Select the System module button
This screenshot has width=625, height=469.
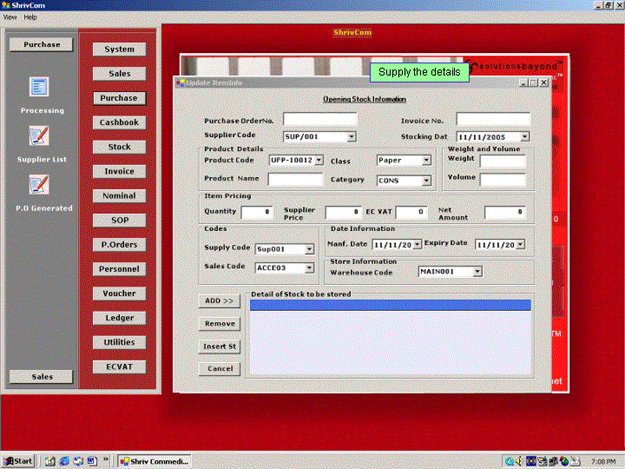coord(119,49)
